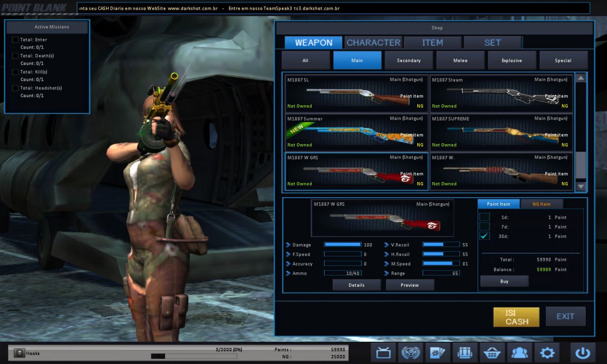Open the friends community icon
607x364 pixels.
click(520, 353)
